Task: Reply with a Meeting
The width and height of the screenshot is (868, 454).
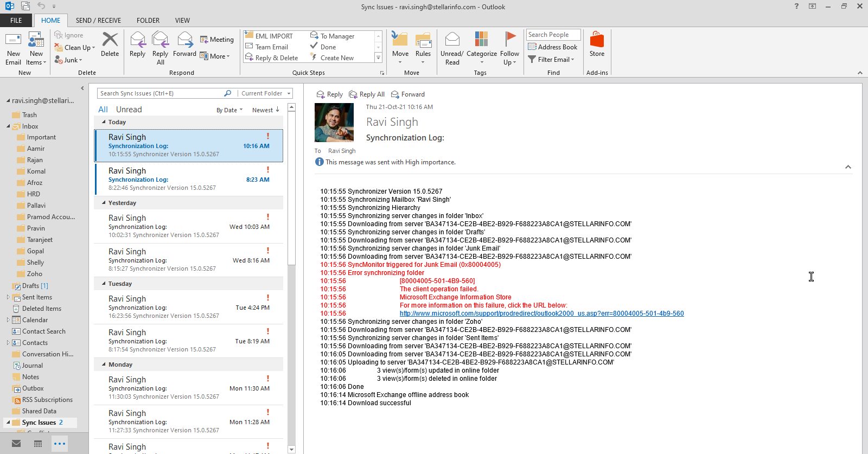Action: point(217,40)
